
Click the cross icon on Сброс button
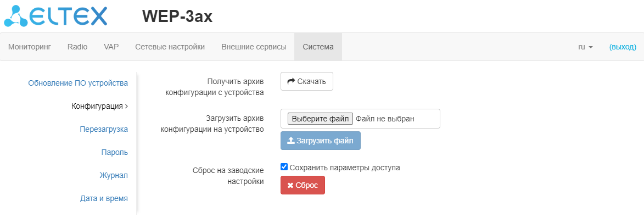[x=290, y=186]
